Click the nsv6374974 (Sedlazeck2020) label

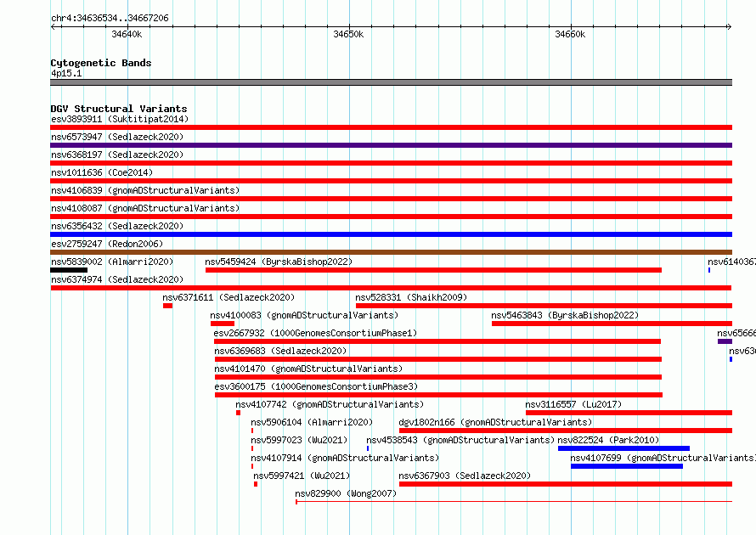click(x=117, y=279)
